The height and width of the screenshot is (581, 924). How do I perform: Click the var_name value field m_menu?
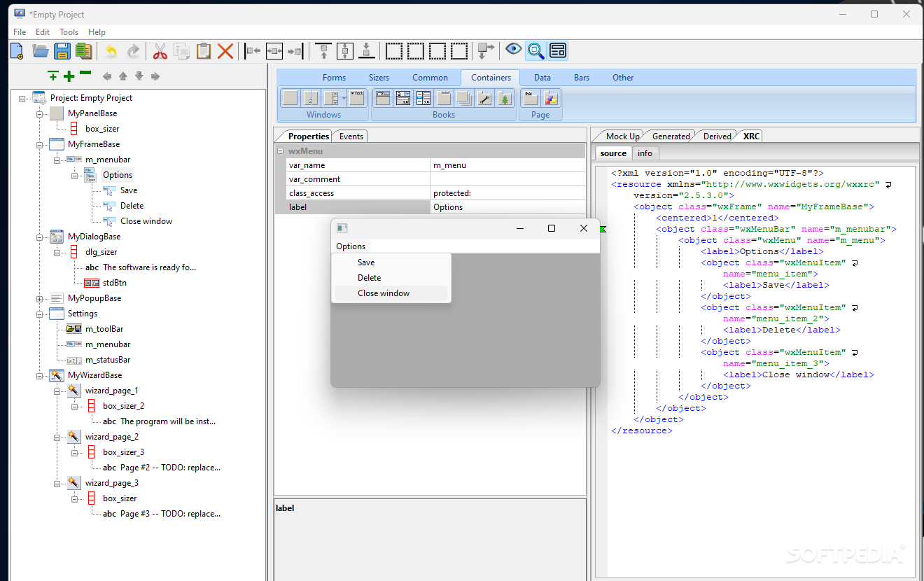(x=507, y=165)
